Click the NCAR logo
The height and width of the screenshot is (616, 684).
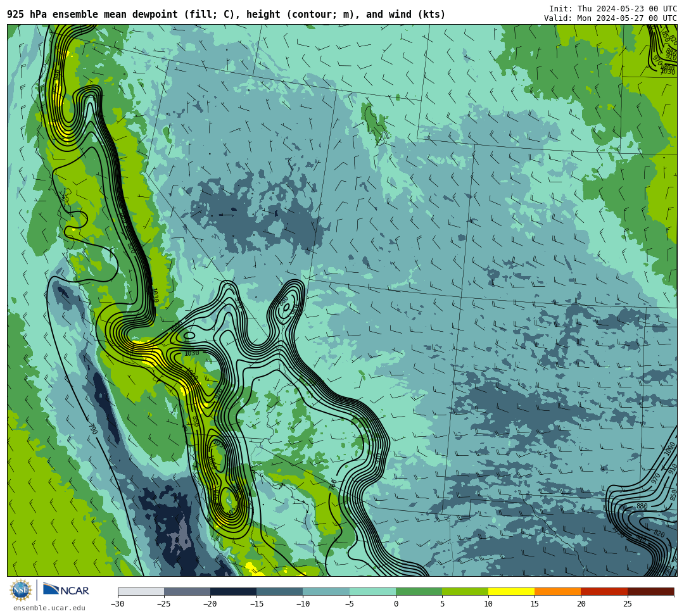click(66, 590)
